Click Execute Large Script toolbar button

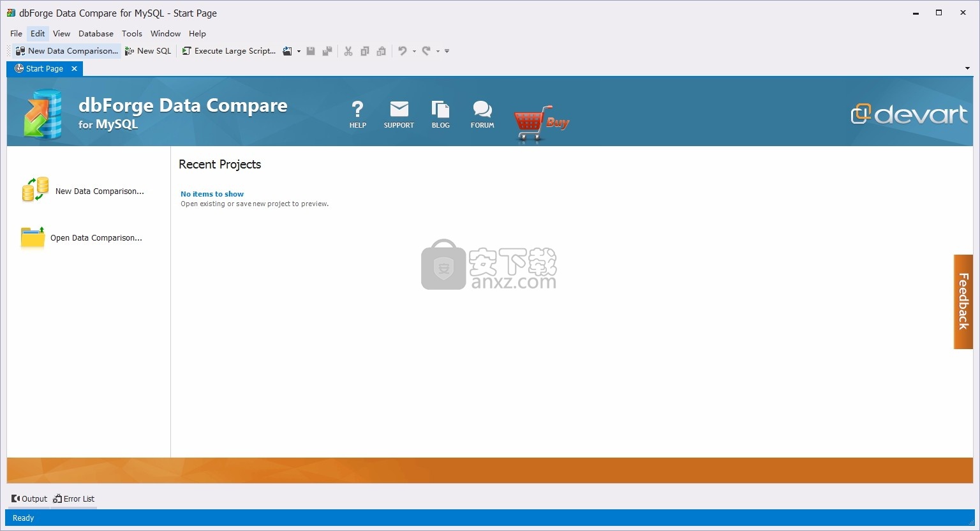click(229, 51)
